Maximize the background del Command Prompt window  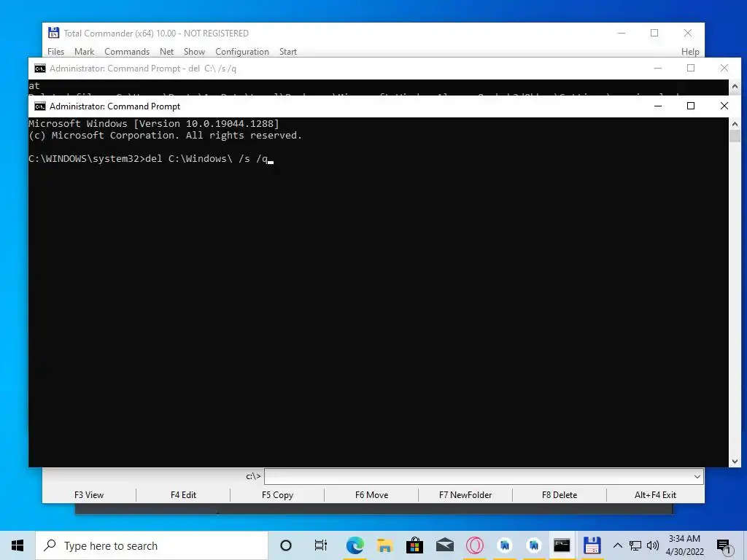pyautogui.click(x=691, y=68)
